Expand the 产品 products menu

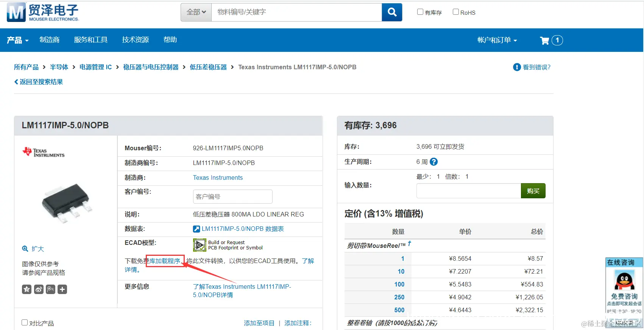click(17, 40)
